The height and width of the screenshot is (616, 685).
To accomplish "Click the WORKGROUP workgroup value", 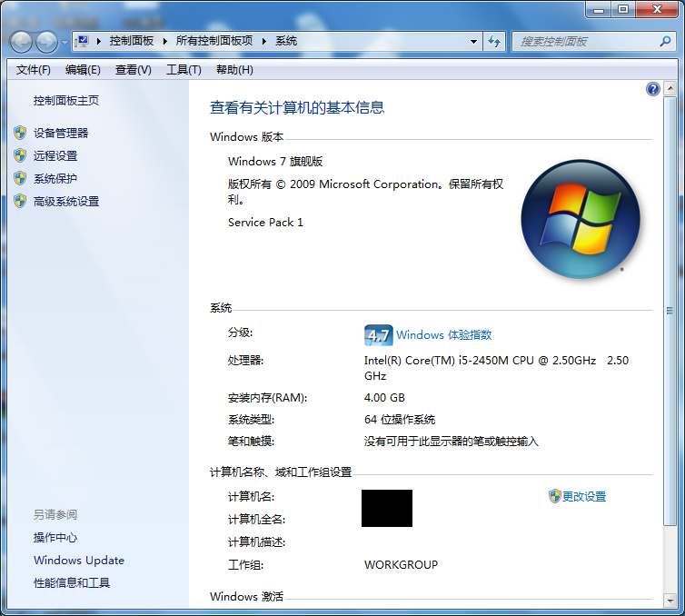I will pos(401,564).
